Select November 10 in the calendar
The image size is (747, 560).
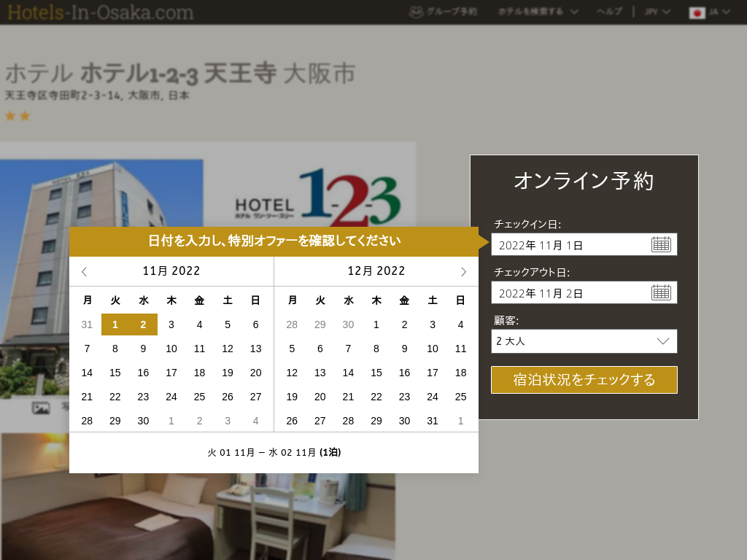pyautogui.click(x=171, y=349)
